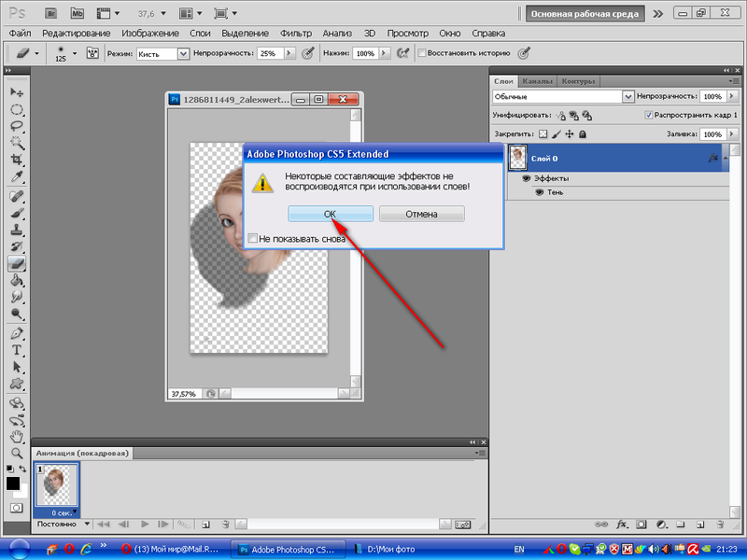Image resolution: width=747 pixels, height=560 pixels.
Task: Select the Magic Wand tool
Action: (17, 143)
